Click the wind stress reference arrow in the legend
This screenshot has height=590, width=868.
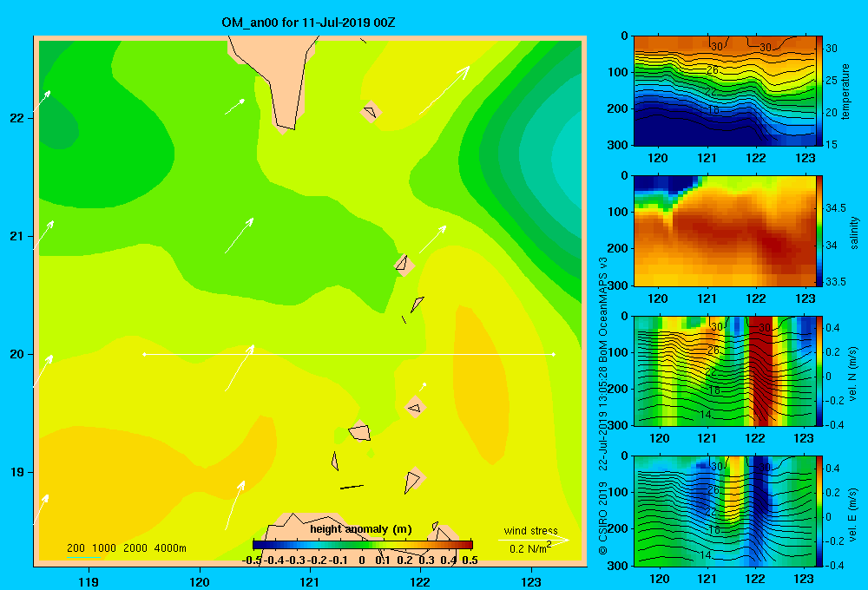pyautogui.click(x=533, y=540)
